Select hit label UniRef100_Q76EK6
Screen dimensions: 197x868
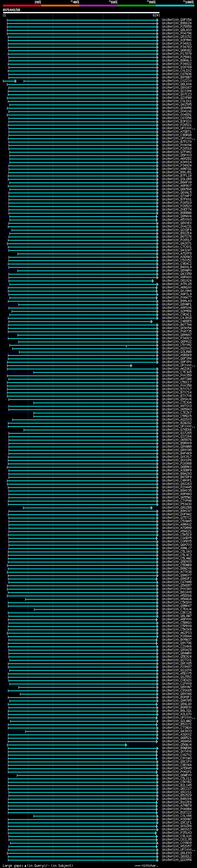point(176,430)
